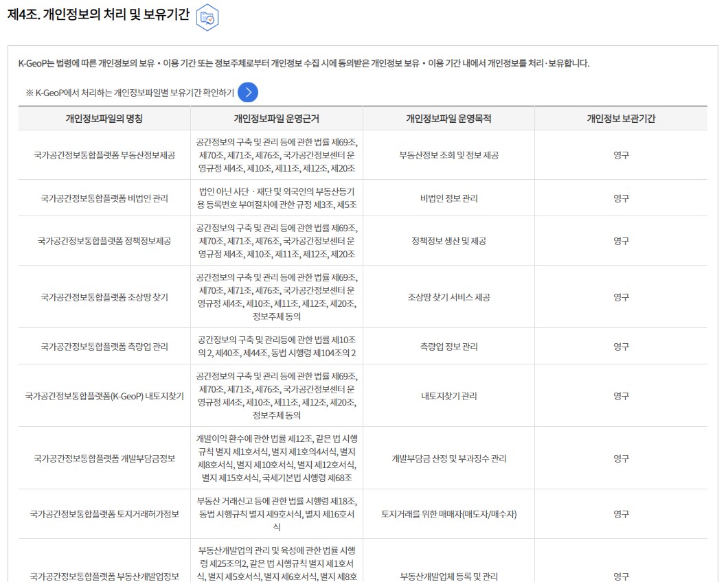Click 영구 in the 측량업 관리 row

point(621,347)
